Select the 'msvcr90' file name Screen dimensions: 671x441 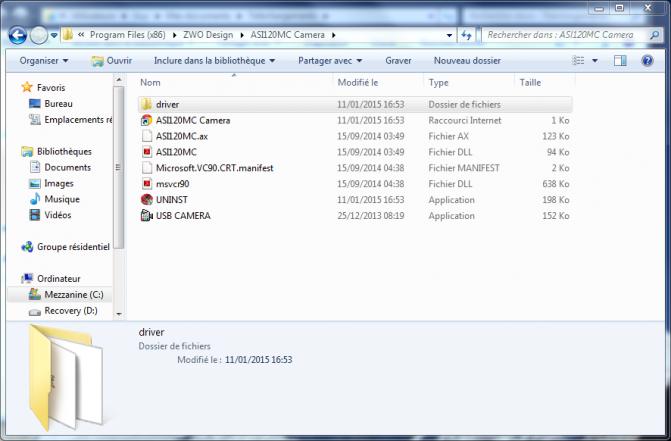click(x=172, y=184)
